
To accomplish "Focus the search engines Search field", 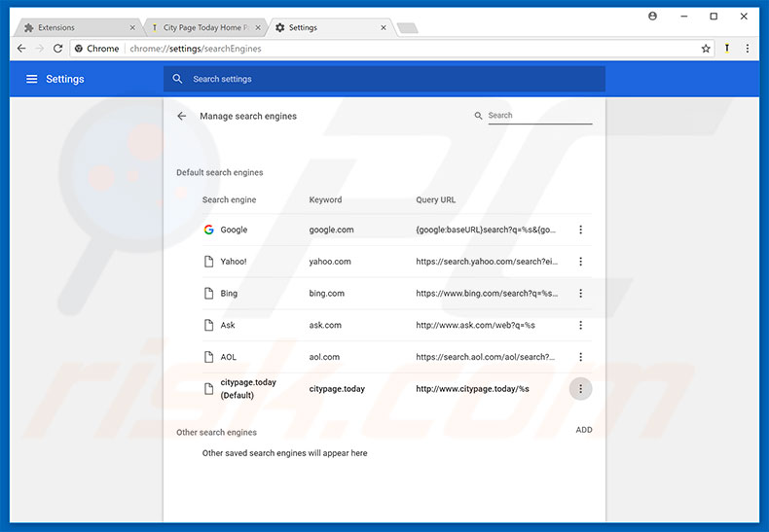I will coord(540,116).
